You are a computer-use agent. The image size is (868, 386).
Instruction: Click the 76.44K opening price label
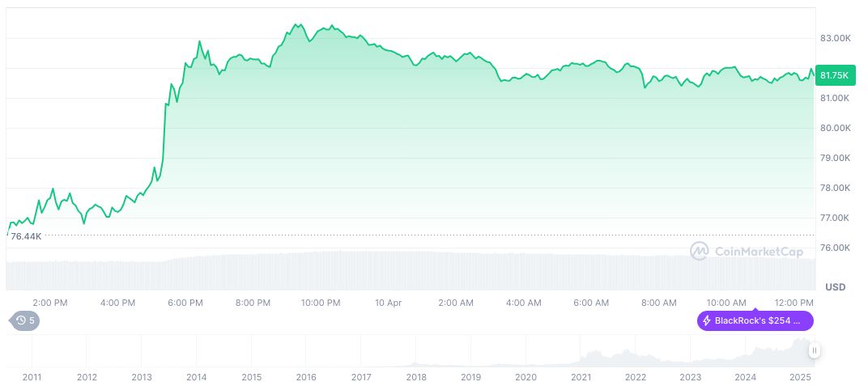pos(26,236)
